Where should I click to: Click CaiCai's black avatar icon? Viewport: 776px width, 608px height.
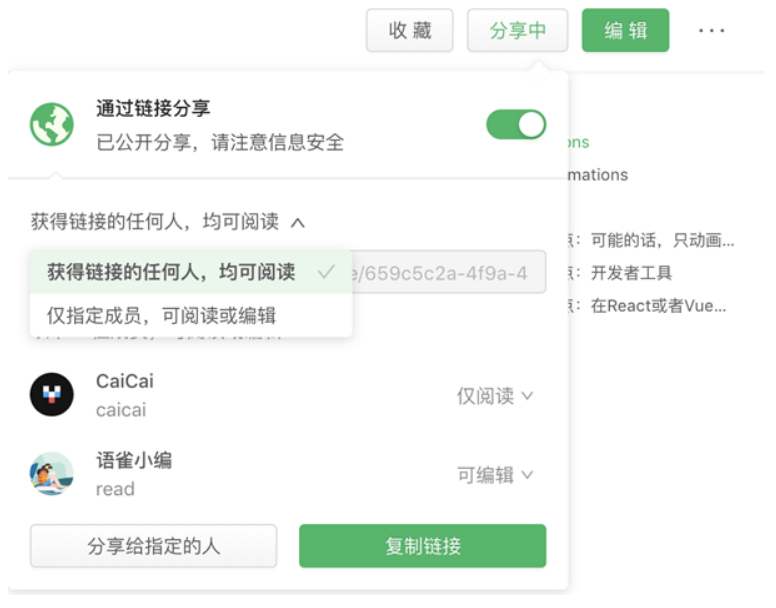coord(51,394)
